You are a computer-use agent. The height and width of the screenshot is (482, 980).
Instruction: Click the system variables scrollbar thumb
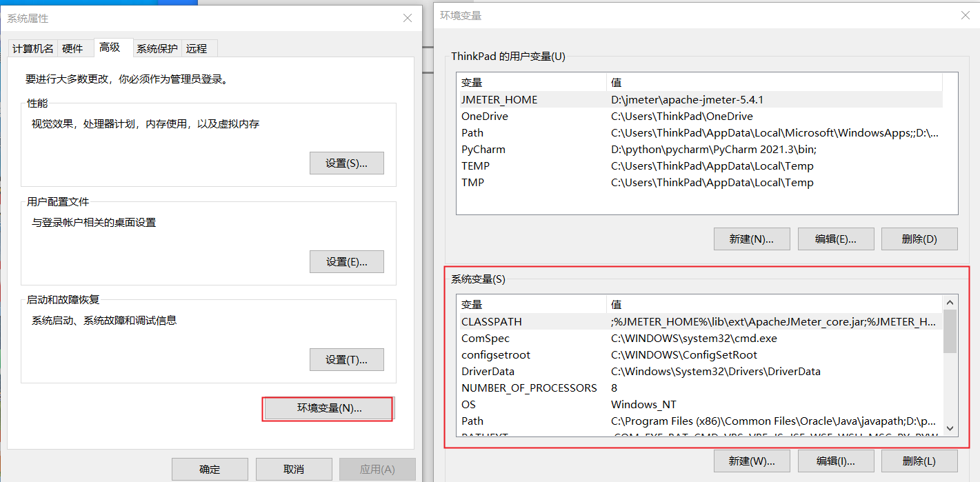950,332
